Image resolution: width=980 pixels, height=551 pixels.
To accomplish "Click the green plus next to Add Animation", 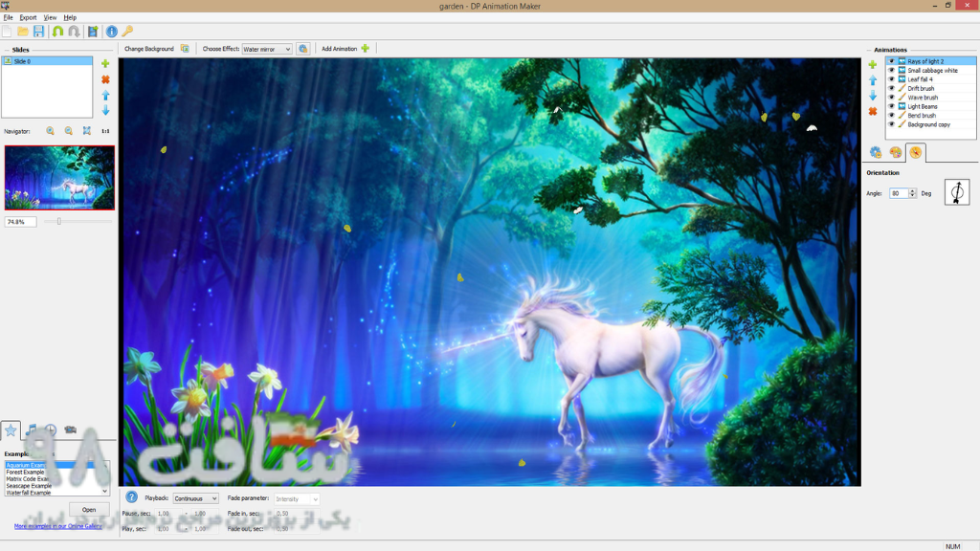I will pos(365,48).
